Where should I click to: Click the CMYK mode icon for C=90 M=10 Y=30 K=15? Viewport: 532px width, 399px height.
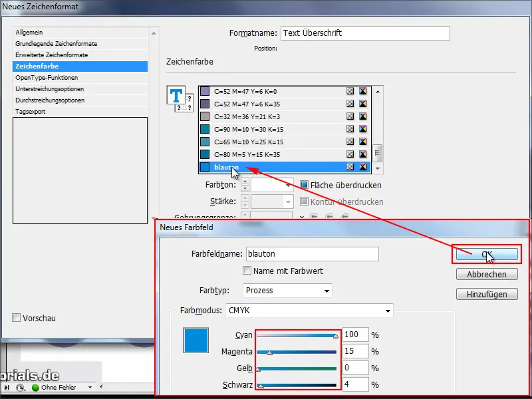(362, 129)
